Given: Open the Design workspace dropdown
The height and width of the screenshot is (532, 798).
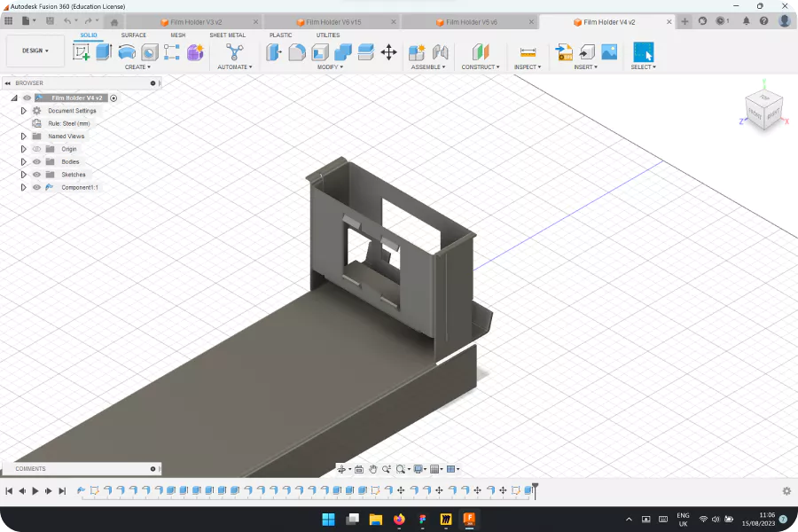Looking at the screenshot, I should (x=35, y=51).
